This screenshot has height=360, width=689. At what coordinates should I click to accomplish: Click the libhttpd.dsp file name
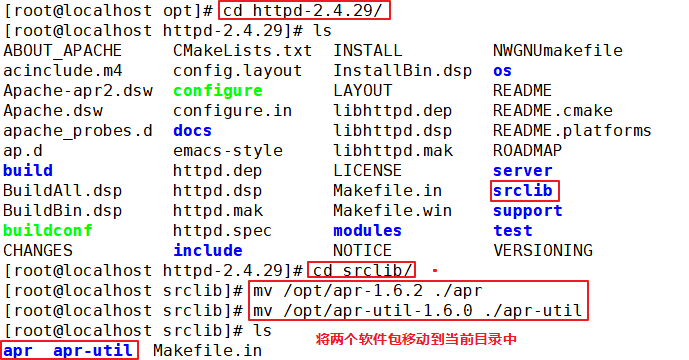(392, 131)
